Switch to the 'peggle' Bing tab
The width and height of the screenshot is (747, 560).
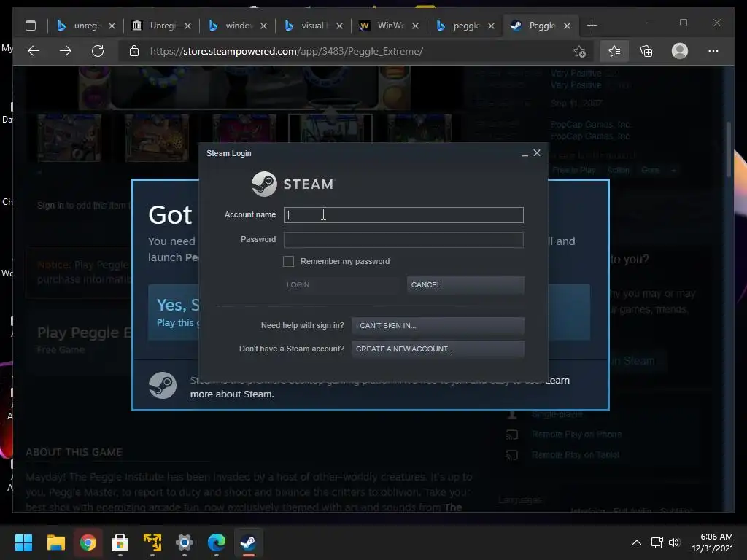point(464,26)
